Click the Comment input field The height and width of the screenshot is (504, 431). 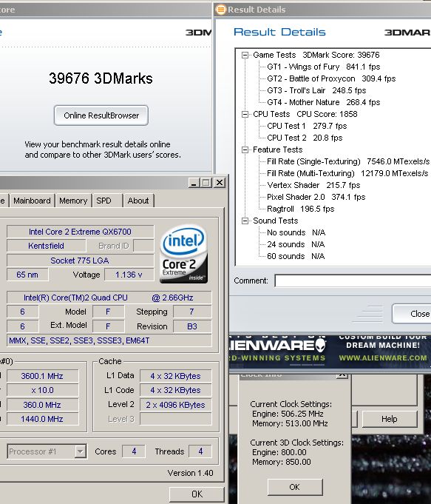point(353,280)
